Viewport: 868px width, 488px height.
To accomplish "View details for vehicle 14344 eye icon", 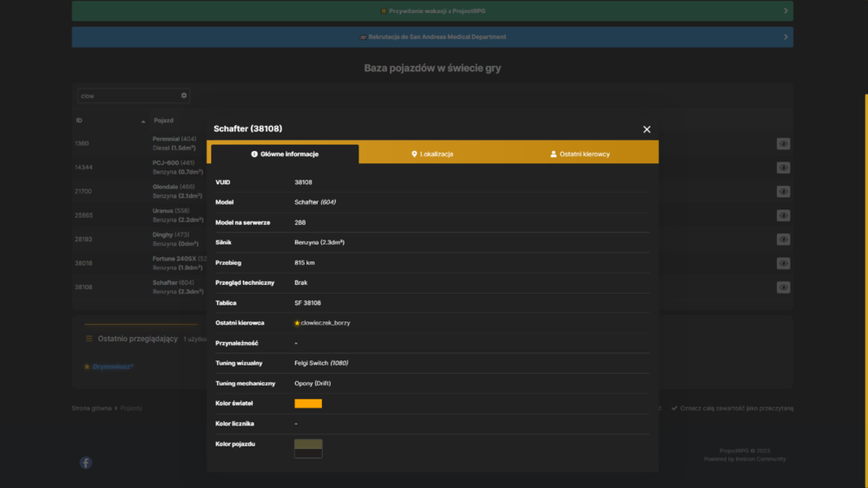I will point(783,168).
